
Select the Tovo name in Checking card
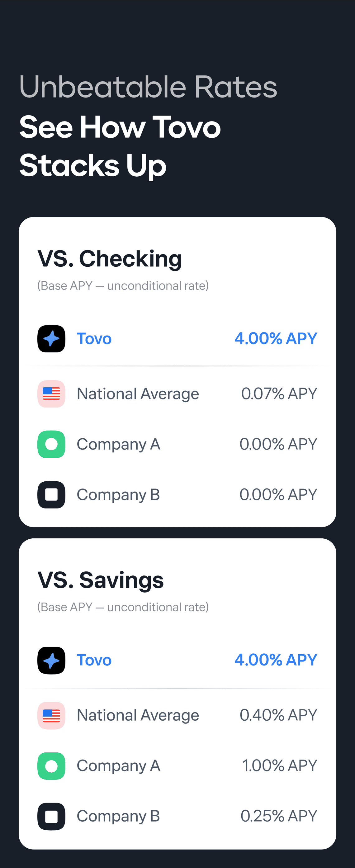click(x=94, y=339)
